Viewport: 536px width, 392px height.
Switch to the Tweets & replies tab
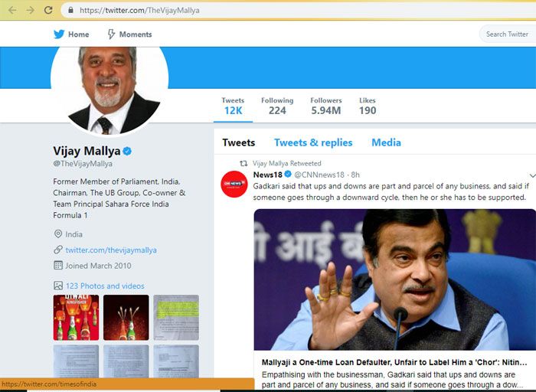[x=313, y=142]
